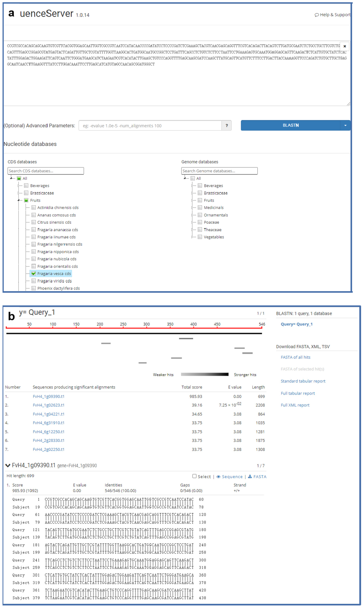
Task: Click the Search CDS databases field
Action: pyautogui.click(x=46, y=171)
